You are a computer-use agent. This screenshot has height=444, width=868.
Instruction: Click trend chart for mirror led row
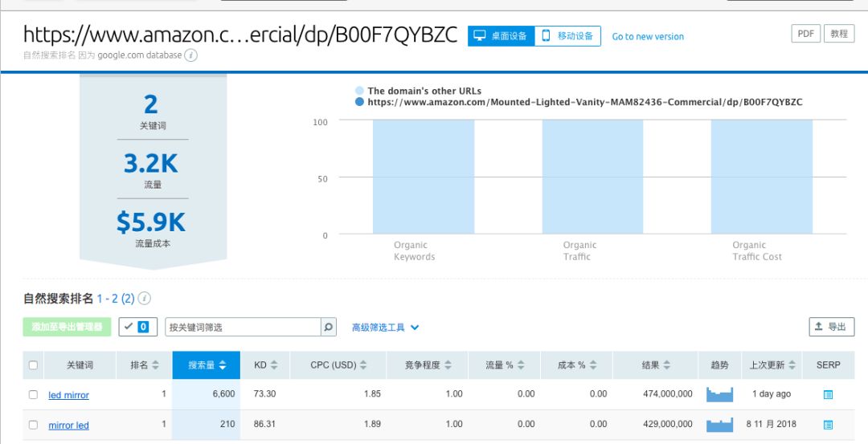click(719, 425)
